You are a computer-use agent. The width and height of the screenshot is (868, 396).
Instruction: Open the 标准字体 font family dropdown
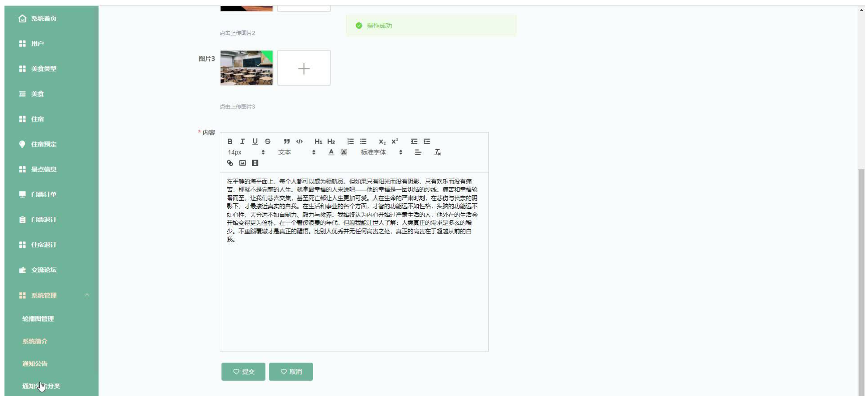point(382,152)
